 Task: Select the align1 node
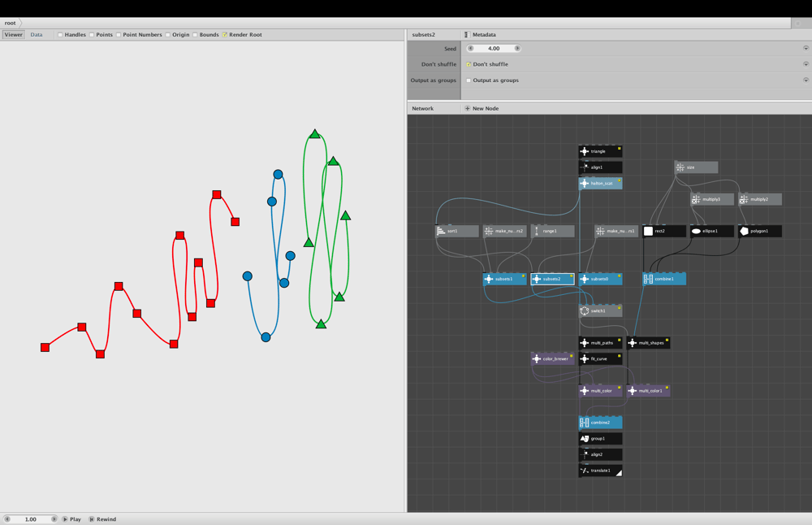pyautogui.click(x=600, y=167)
